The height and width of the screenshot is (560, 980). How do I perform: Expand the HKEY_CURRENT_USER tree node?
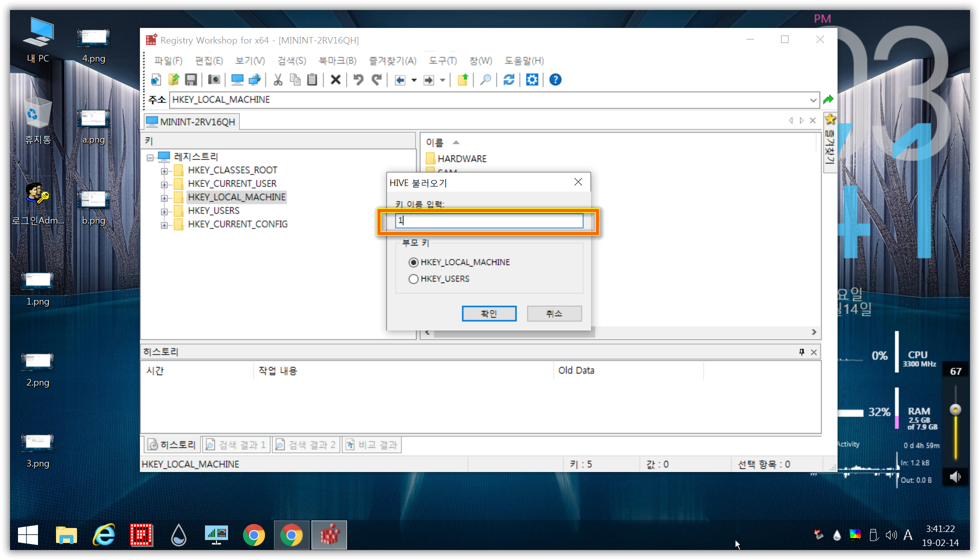164,184
